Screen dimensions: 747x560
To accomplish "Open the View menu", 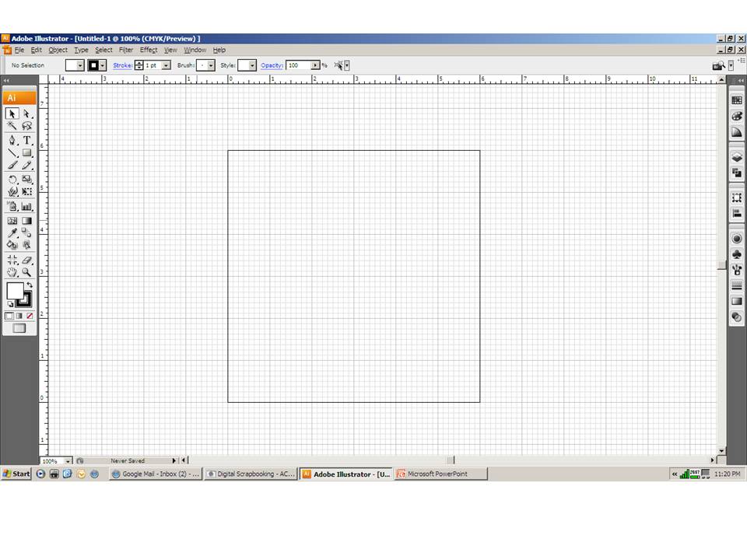I will coord(170,50).
